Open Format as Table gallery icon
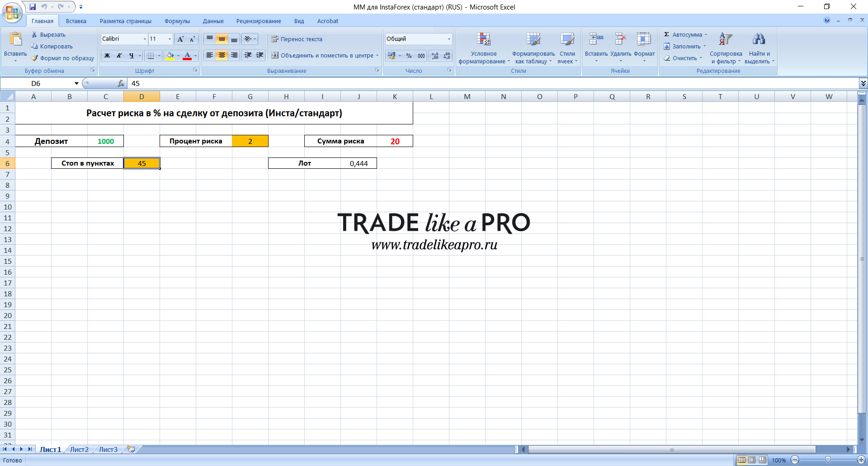 click(x=533, y=39)
